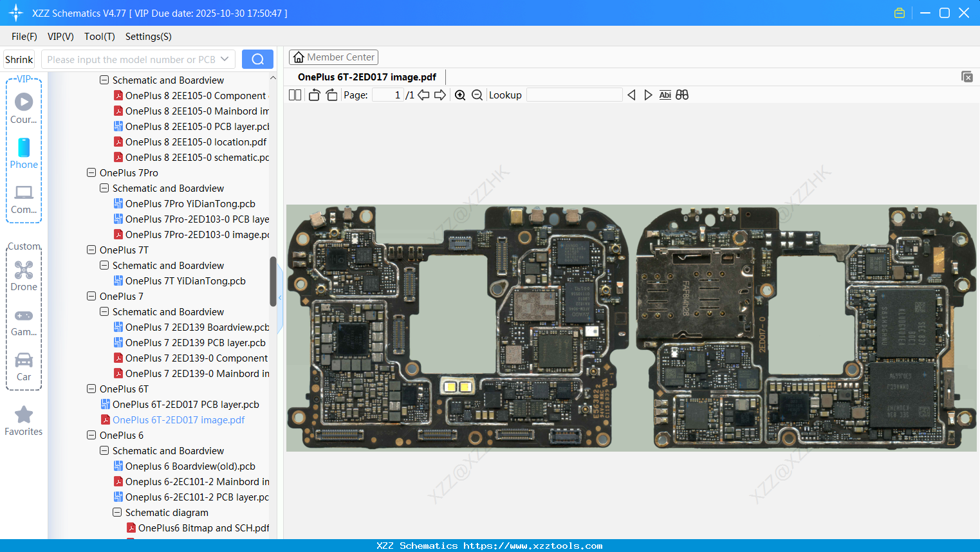Collapse the Schematic diagram tree node
Image resolution: width=980 pixels, height=552 pixels.
click(117, 513)
